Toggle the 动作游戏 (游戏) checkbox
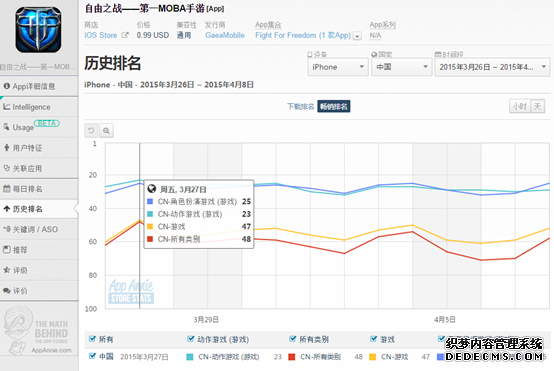The width and height of the screenshot is (554, 371). point(191,339)
